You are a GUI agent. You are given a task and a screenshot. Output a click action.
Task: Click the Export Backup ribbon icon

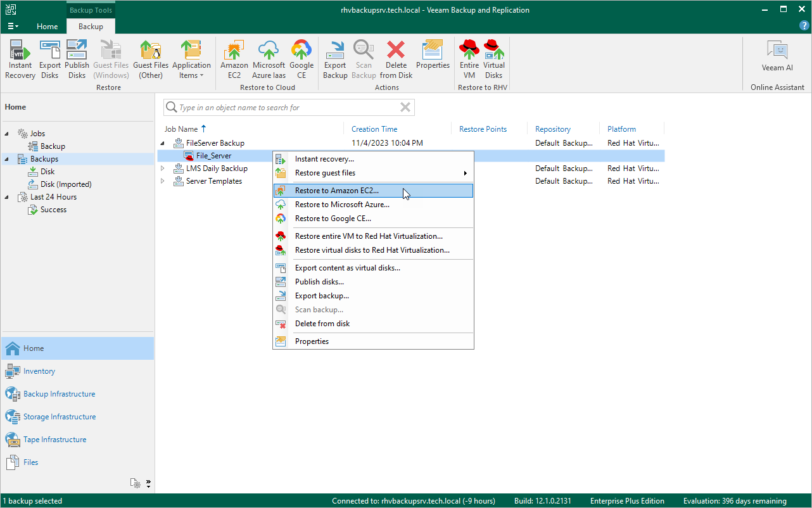coord(335,59)
